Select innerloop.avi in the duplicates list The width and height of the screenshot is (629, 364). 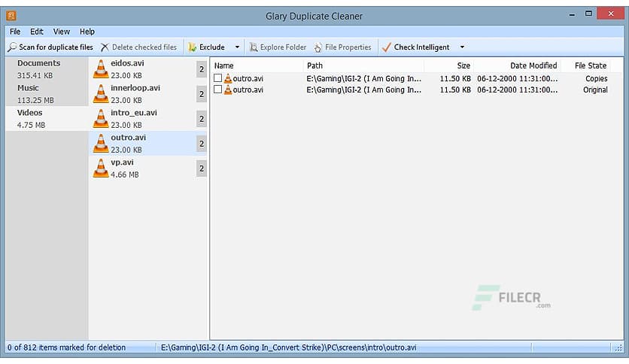(147, 94)
